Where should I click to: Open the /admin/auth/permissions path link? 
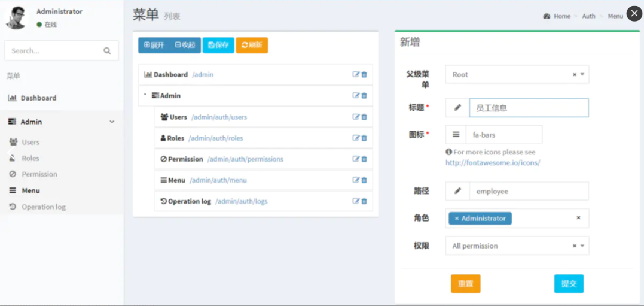245,159
